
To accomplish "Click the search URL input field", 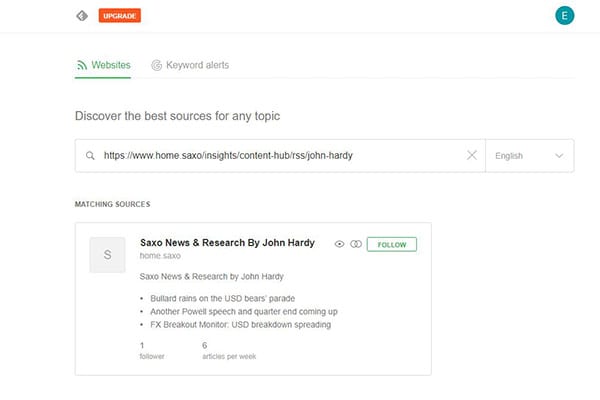I will 280,155.
